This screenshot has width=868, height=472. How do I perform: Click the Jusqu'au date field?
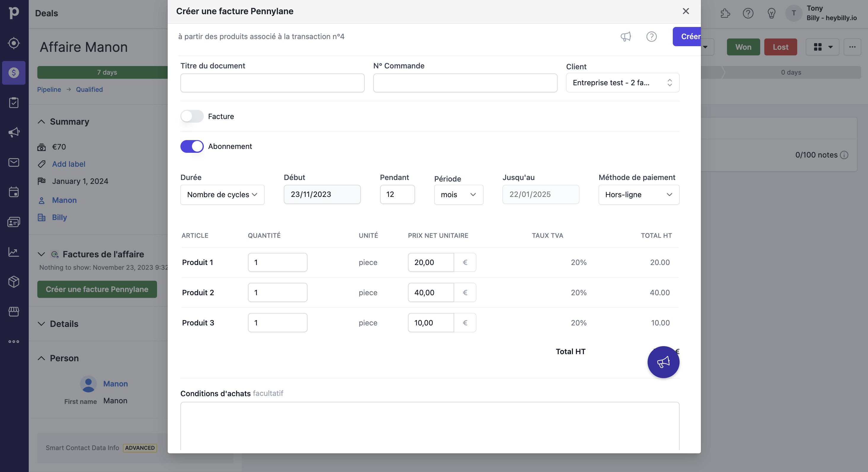541,194
